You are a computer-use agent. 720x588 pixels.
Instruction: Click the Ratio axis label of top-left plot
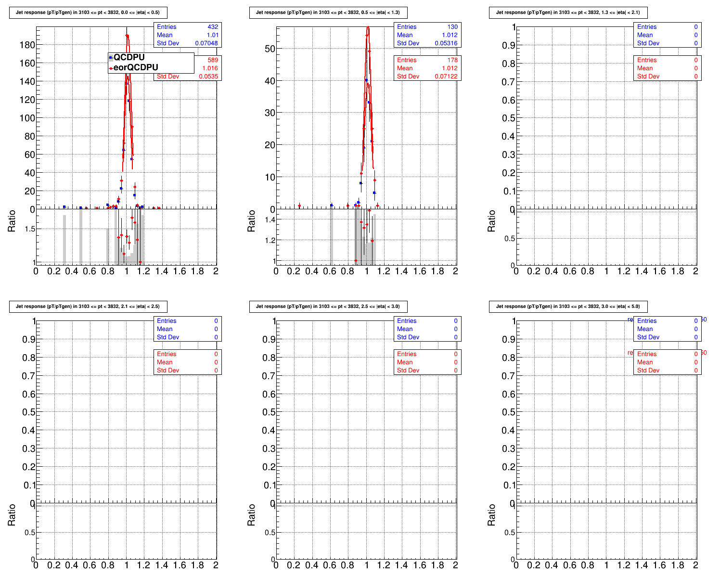pyautogui.click(x=12, y=221)
